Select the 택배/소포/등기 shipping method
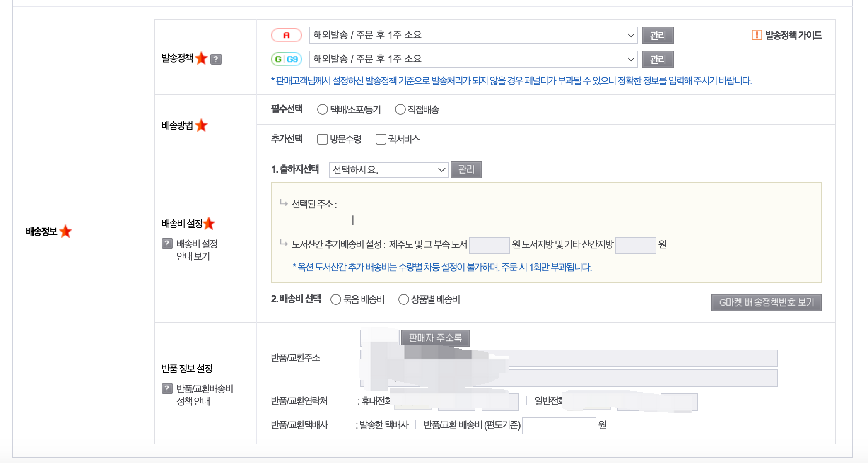Viewport: 868px width, 463px height. pos(322,109)
